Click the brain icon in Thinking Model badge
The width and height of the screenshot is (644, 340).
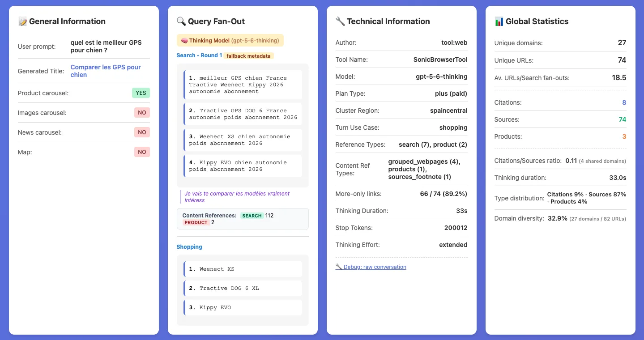pyautogui.click(x=184, y=41)
